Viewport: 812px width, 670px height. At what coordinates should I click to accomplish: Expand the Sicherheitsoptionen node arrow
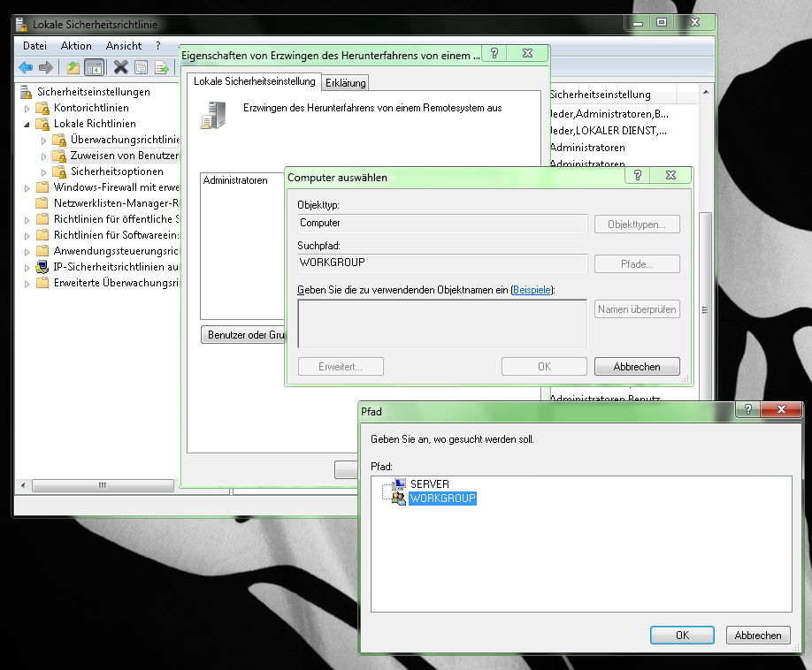coord(44,172)
